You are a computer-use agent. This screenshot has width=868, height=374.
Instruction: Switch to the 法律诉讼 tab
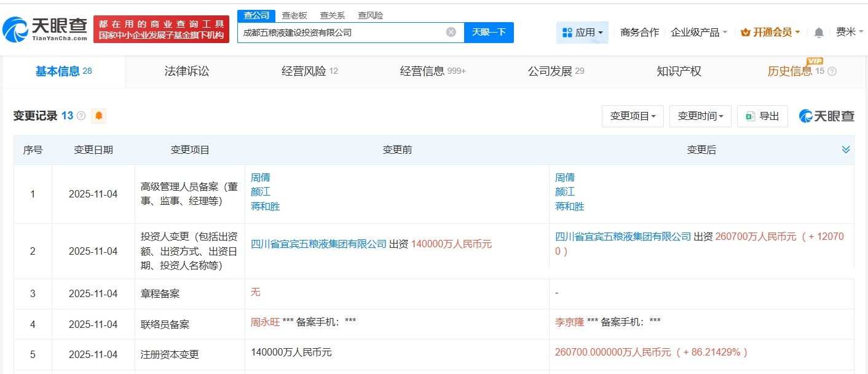(x=188, y=71)
